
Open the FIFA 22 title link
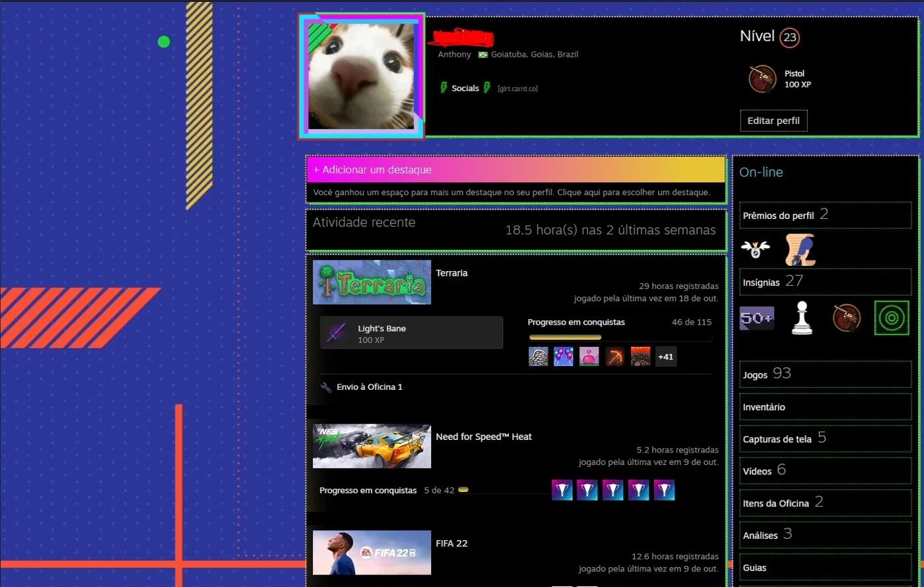pyautogui.click(x=451, y=543)
